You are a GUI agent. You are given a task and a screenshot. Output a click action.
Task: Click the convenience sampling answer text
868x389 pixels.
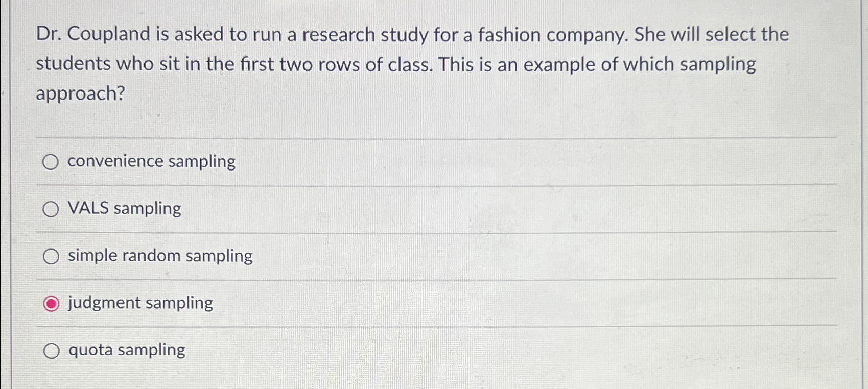151,162
